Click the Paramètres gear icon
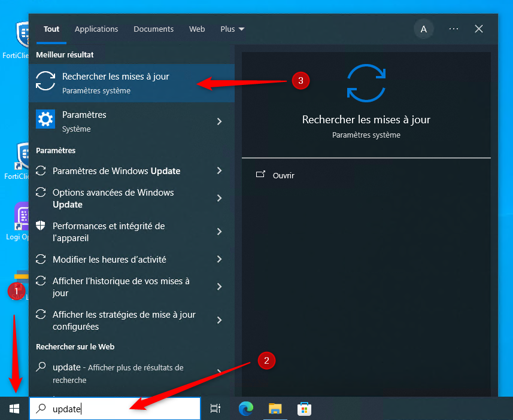The height and width of the screenshot is (420, 513). [x=45, y=120]
